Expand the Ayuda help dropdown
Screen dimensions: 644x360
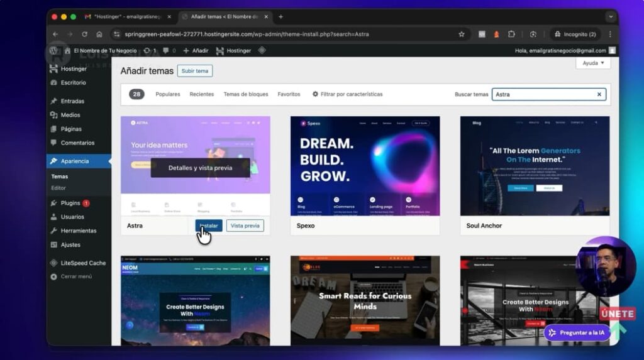593,63
